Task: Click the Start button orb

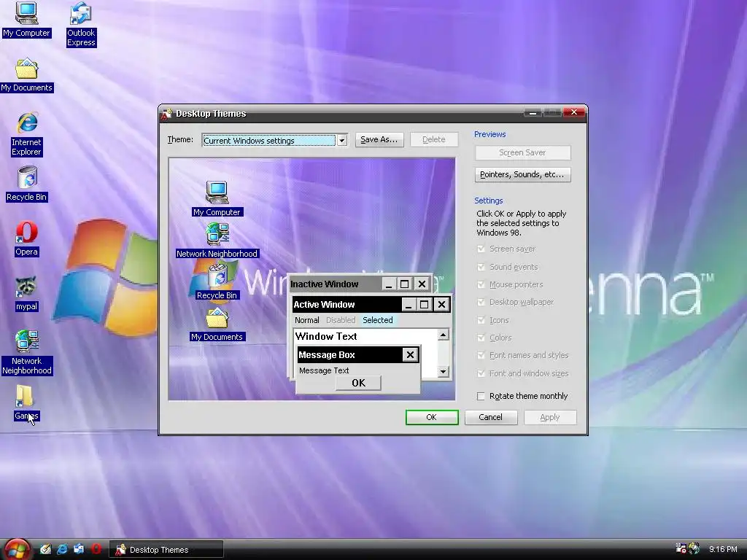Action: coord(18,549)
